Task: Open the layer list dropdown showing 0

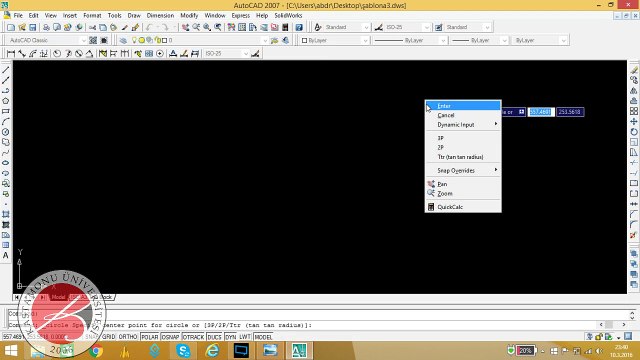Action: click(264, 40)
